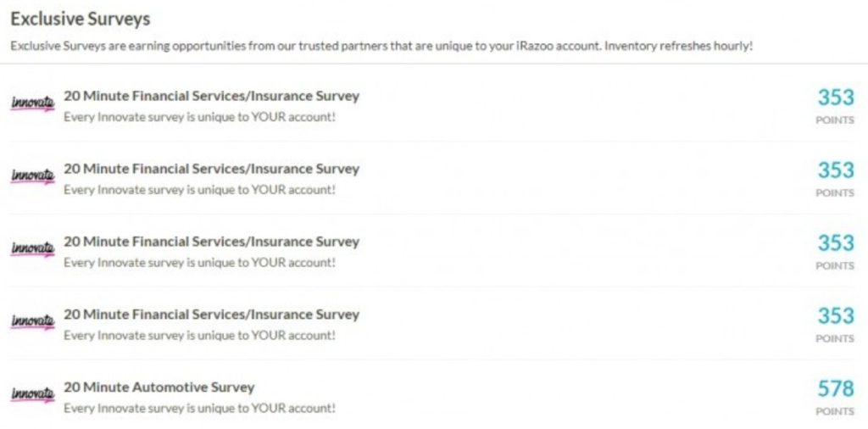This screenshot has height=429, width=868.
Task: Select the fourth survey's 353 points value
Action: [x=836, y=315]
